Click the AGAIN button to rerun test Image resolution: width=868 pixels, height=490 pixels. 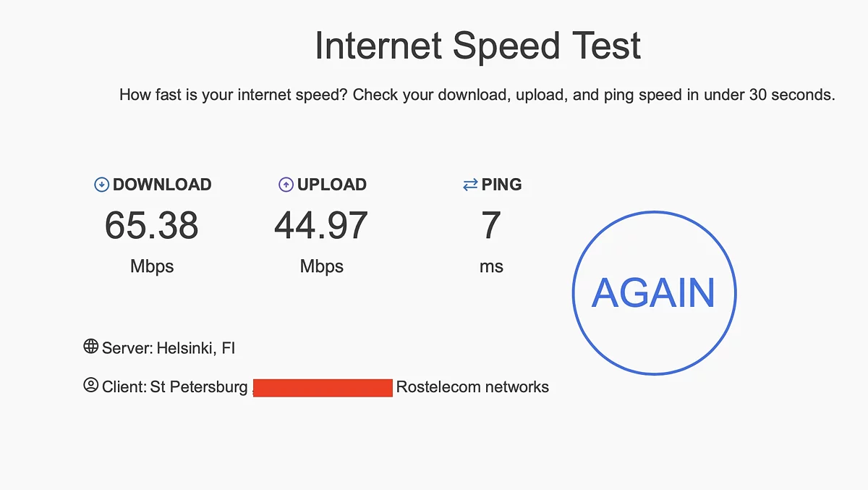click(x=654, y=293)
